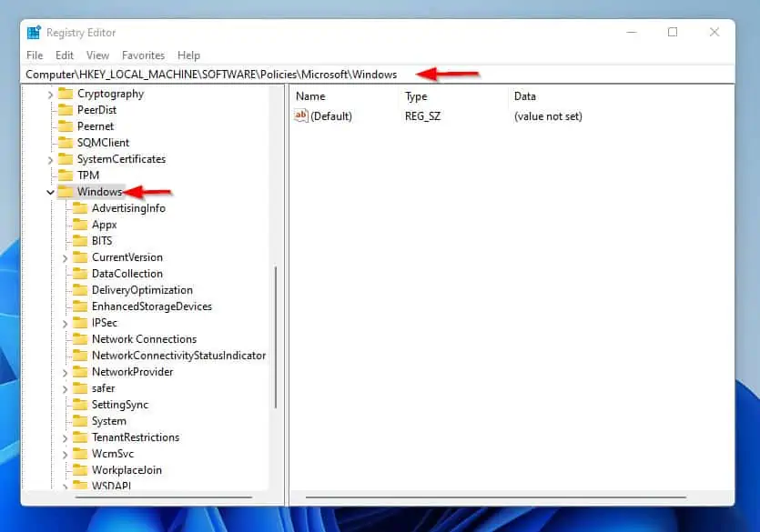Image resolution: width=760 pixels, height=532 pixels.
Task: Click the tree pane horizontal scrollbar
Action: click(x=164, y=497)
